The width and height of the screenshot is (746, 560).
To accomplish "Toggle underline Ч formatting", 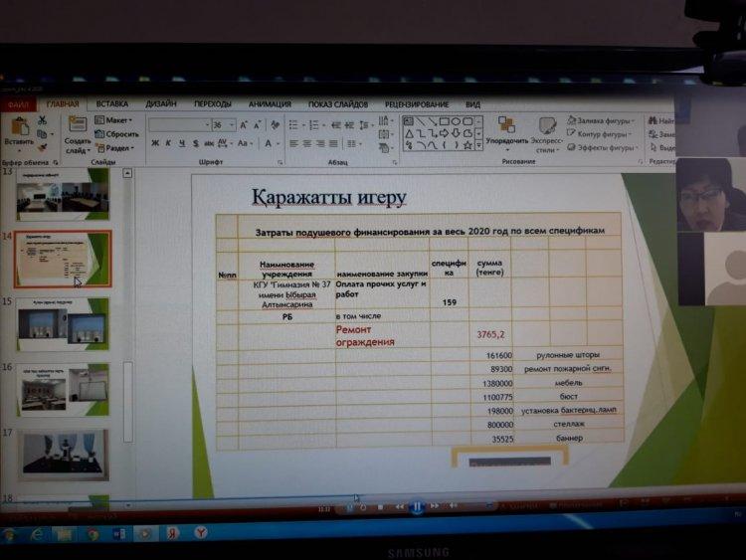I will (182, 143).
